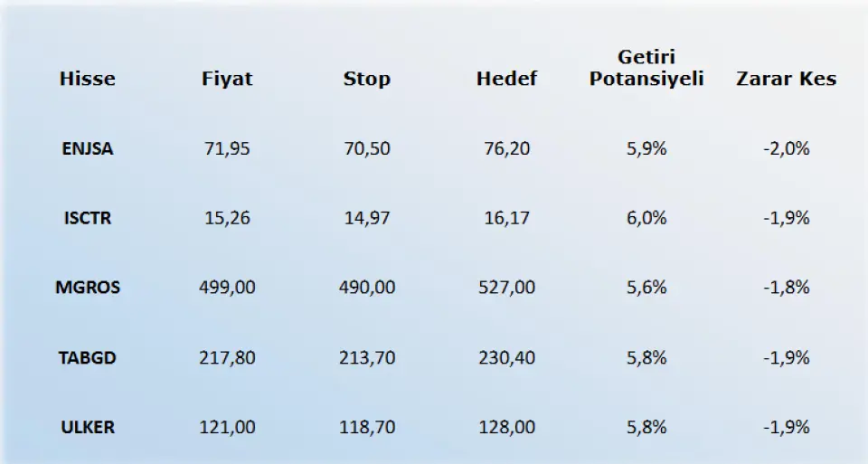Select the ISCTR stock row label
This screenshot has height=464, width=868.
(x=88, y=218)
